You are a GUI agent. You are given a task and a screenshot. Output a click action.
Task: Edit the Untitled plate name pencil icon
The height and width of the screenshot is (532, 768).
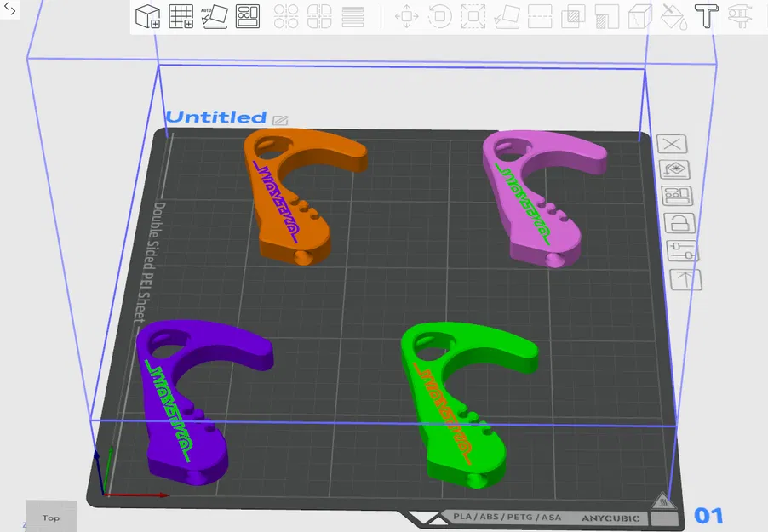(280, 120)
